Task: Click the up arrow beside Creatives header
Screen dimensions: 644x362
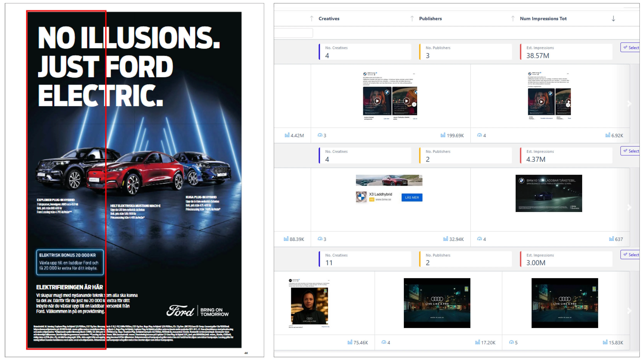Action: (311, 19)
